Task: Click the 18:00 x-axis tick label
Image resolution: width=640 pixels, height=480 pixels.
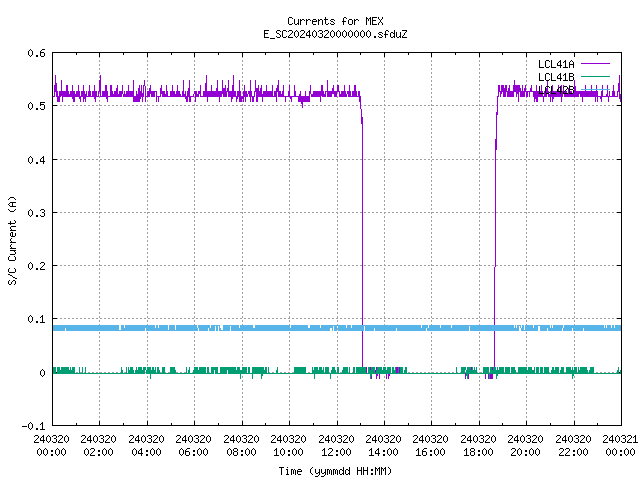Action: pyautogui.click(x=478, y=452)
